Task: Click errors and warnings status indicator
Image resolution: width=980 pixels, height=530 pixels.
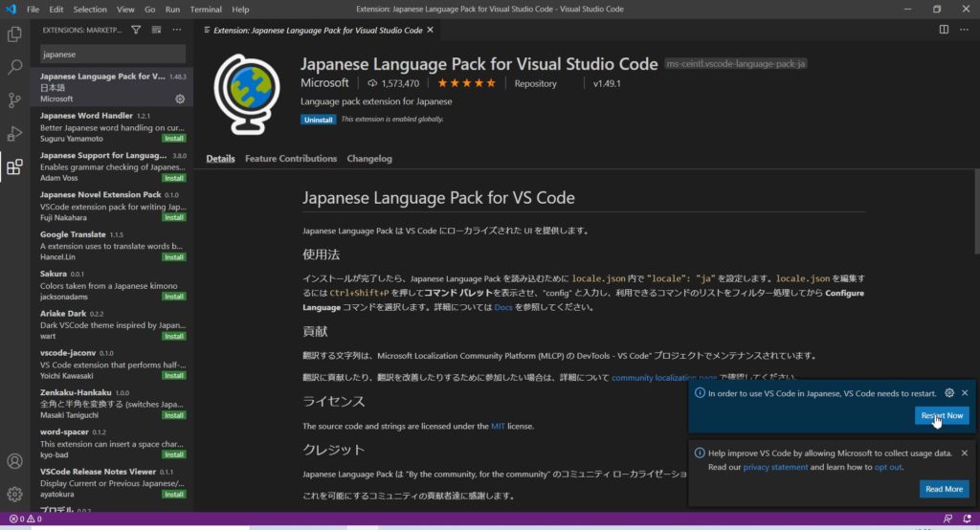Action: click(26, 519)
